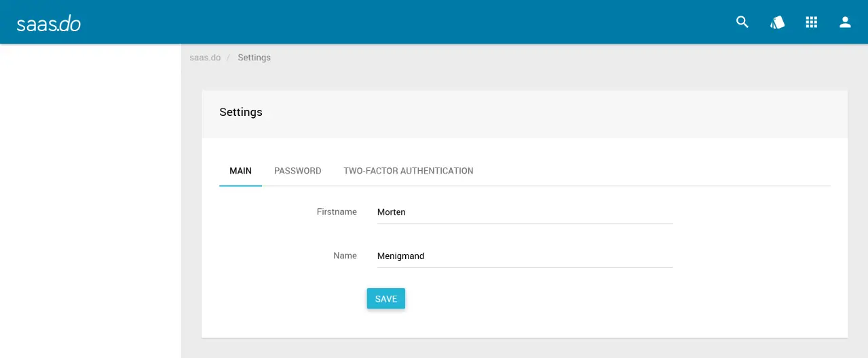
Task: Focus the Name field containing Menigmand
Action: tap(525, 256)
